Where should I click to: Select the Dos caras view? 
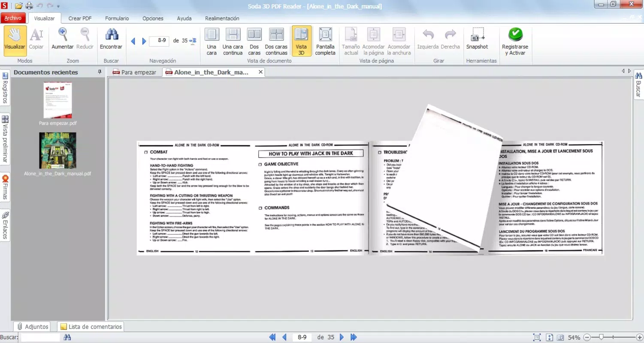click(254, 41)
